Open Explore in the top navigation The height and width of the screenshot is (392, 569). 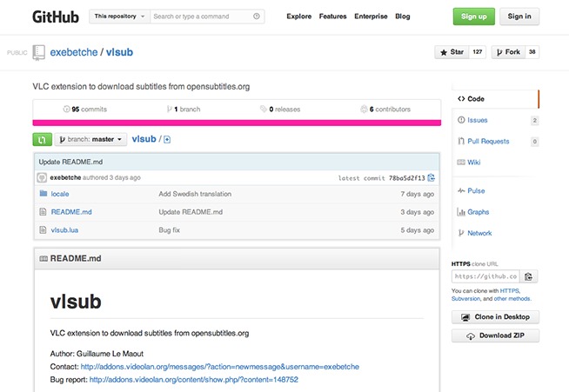point(298,17)
